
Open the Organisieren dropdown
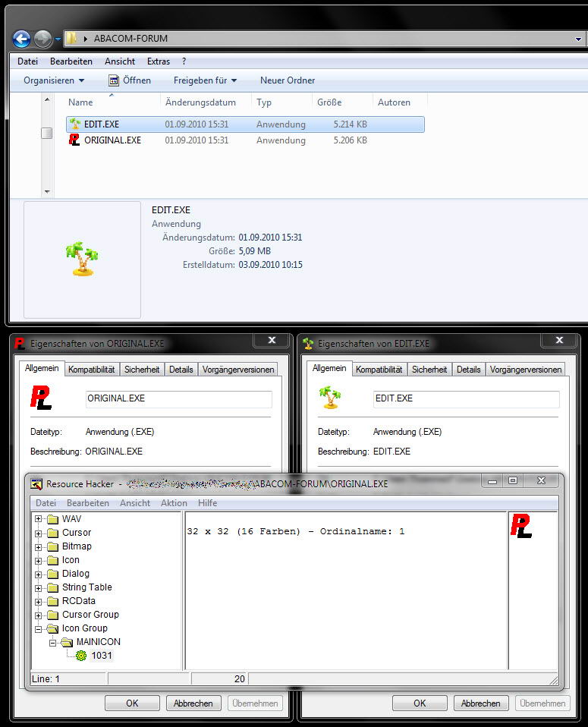pos(54,80)
